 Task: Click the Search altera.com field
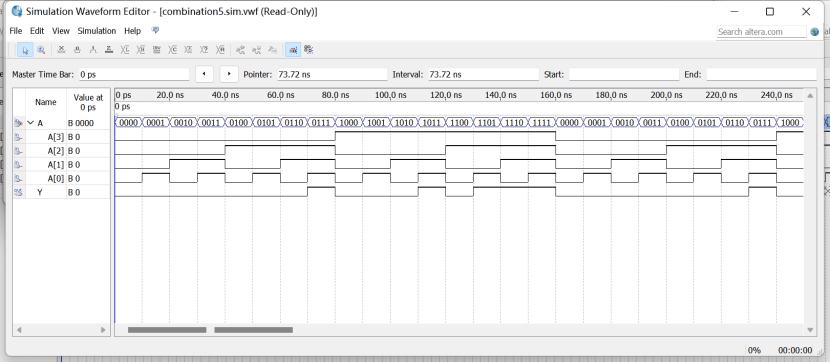pos(761,32)
